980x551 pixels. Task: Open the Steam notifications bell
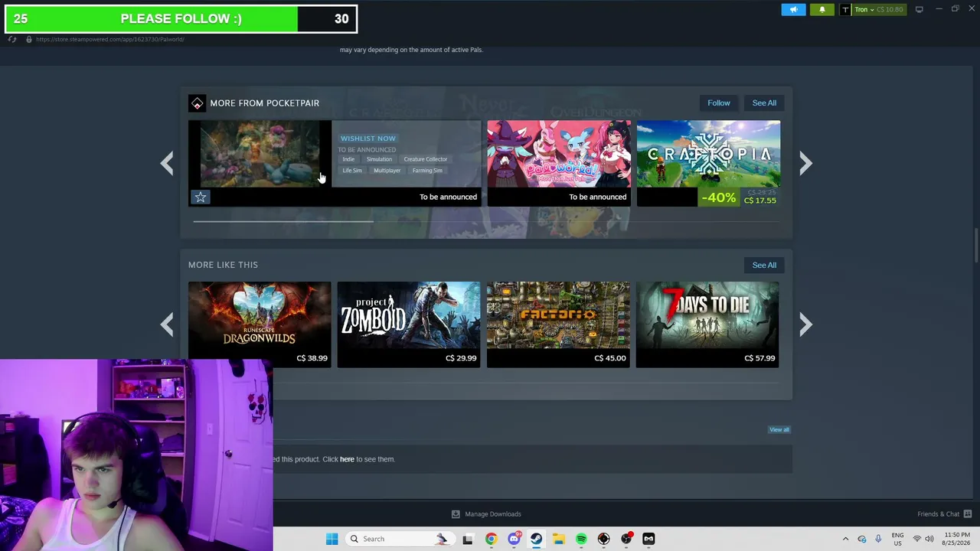822,9
